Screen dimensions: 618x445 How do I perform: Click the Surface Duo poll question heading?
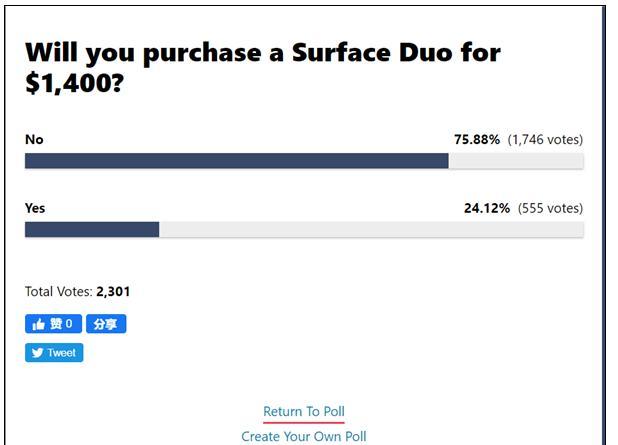(263, 67)
